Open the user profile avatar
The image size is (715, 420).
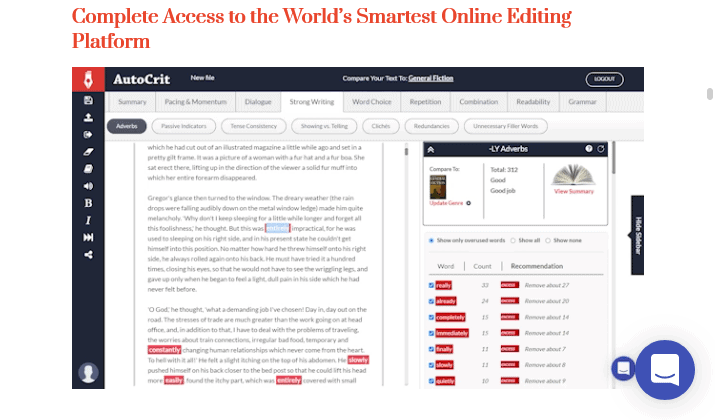(88, 373)
